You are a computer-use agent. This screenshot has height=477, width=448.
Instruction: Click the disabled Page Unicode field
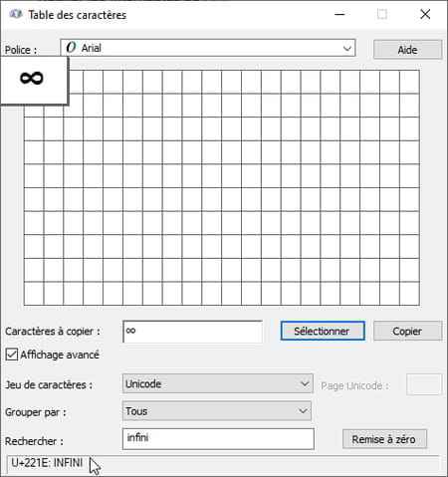[424, 384]
